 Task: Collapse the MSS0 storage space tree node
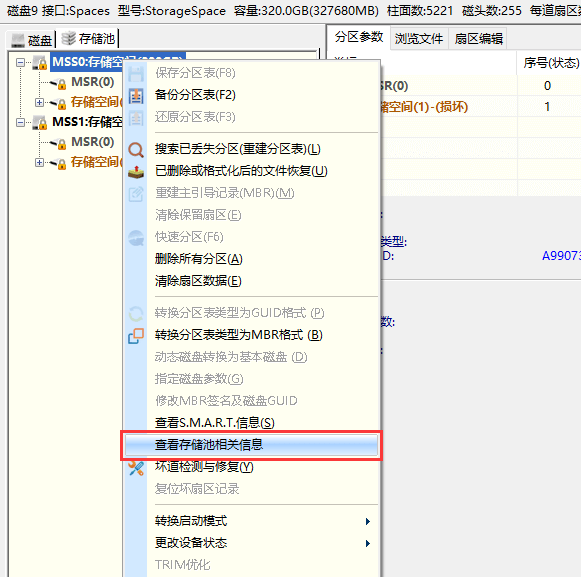tap(21, 62)
